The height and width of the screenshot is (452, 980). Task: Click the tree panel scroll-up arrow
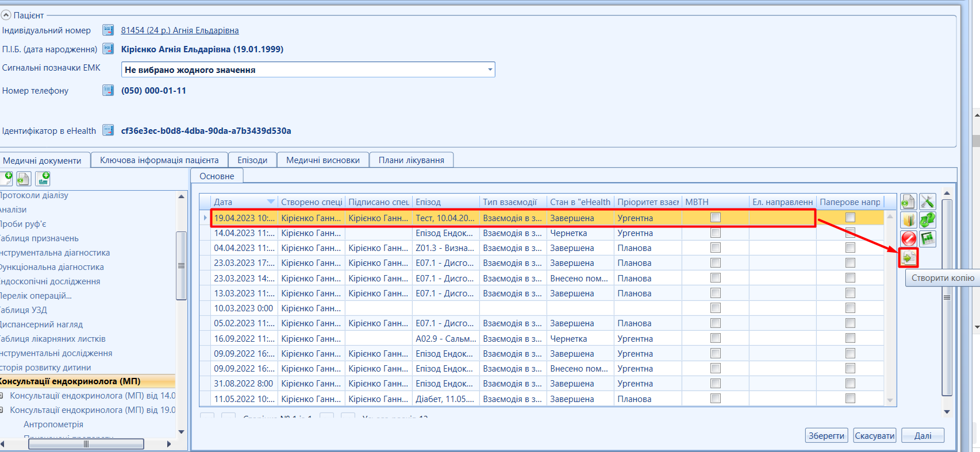pyautogui.click(x=181, y=196)
